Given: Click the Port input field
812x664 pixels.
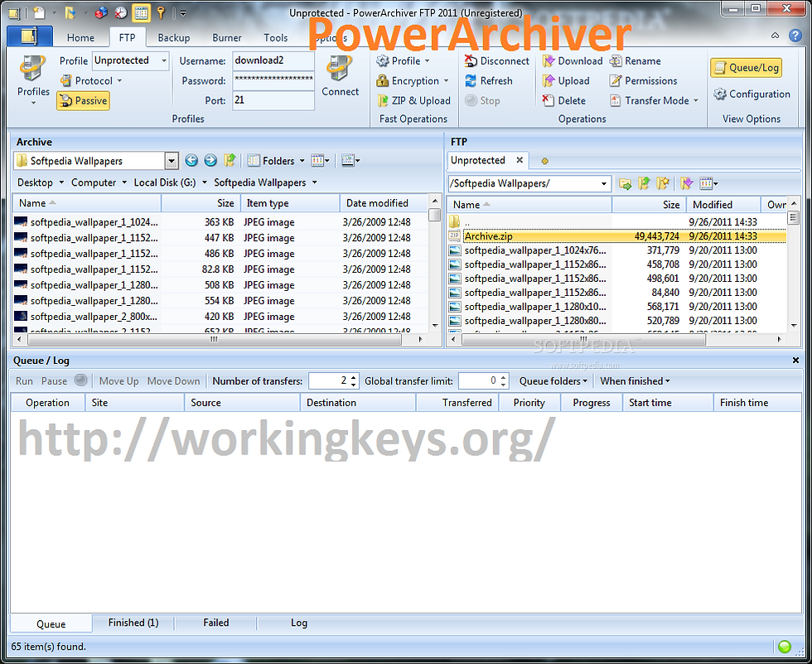Looking at the screenshot, I should pyautogui.click(x=273, y=100).
